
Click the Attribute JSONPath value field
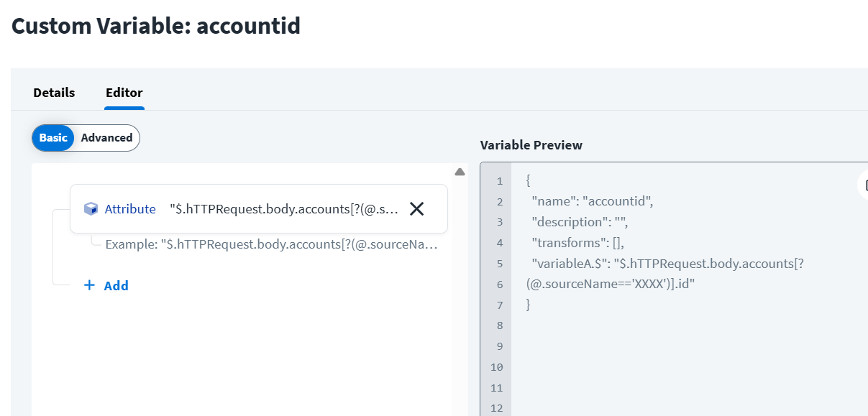tap(283, 209)
